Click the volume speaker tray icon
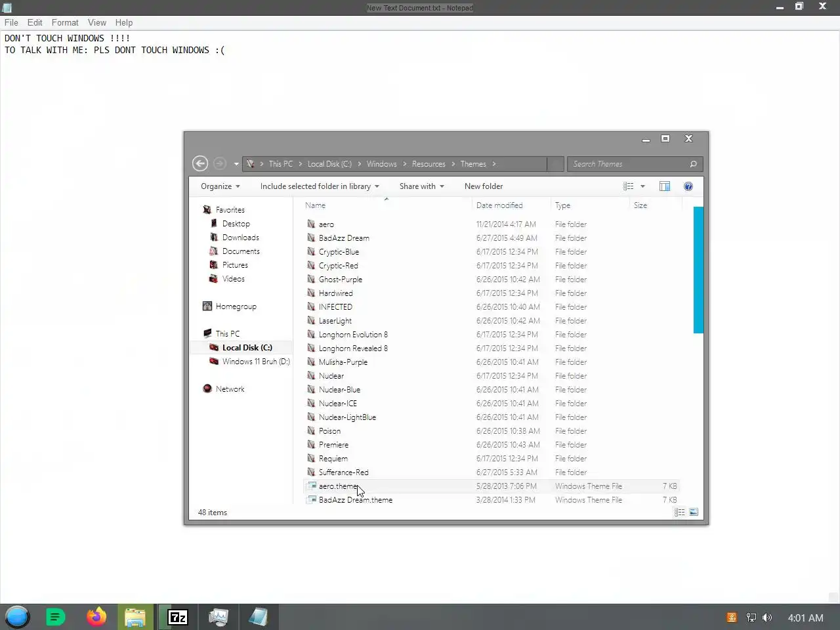The width and height of the screenshot is (840, 630). [x=767, y=618]
